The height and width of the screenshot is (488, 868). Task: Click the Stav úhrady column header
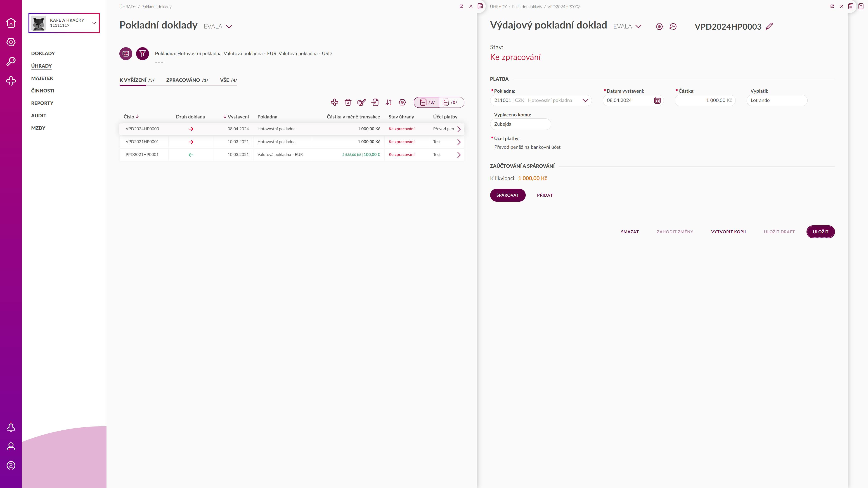[x=401, y=117]
